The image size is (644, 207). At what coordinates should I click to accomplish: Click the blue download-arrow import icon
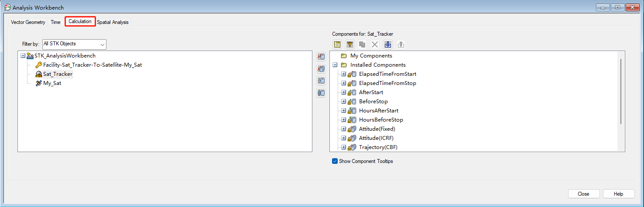click(388, 44)
